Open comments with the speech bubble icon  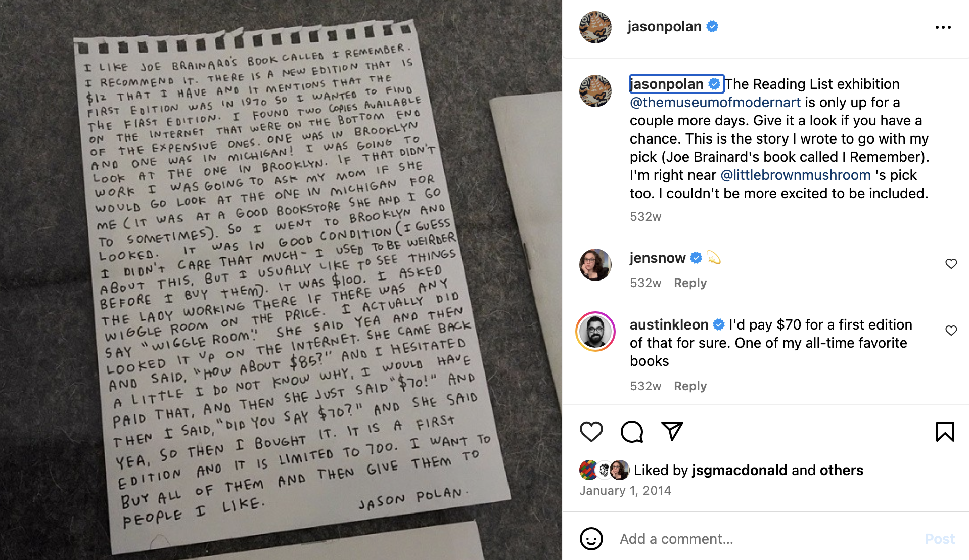coord(632,432)
